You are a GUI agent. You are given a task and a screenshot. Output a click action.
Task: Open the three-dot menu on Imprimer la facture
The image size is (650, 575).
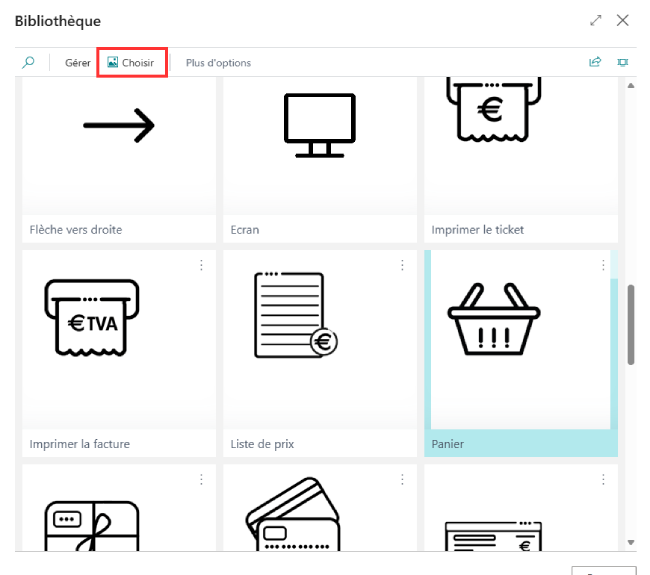tap(201, 265)
